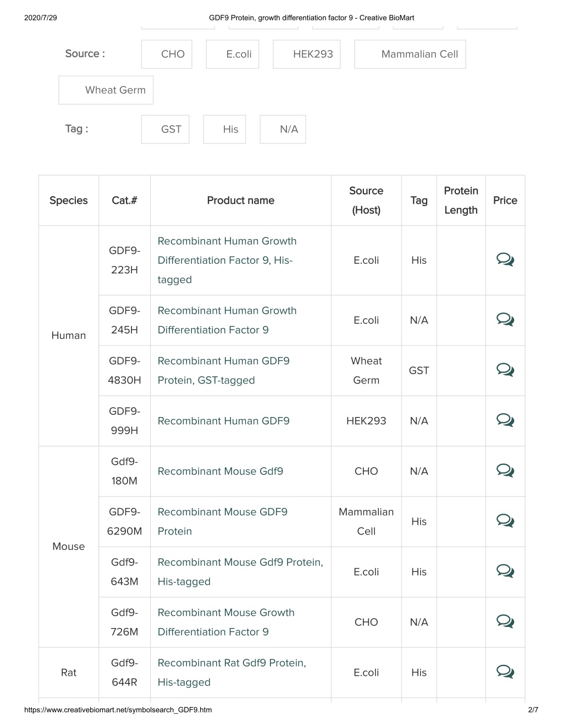Viewport: 563px width, 728px height.
Task: Click the page title header text
Action: (x=312, y=18)
